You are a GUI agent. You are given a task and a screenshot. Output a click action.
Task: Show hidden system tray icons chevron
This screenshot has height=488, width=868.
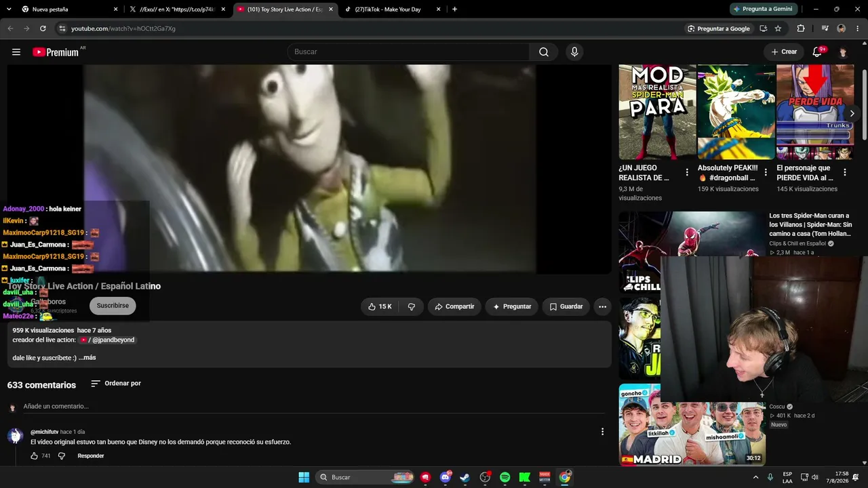[755, 477]
